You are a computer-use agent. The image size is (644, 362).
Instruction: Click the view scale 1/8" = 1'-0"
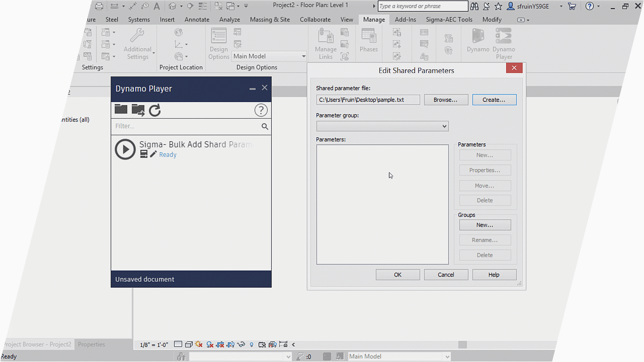(154, 344)
